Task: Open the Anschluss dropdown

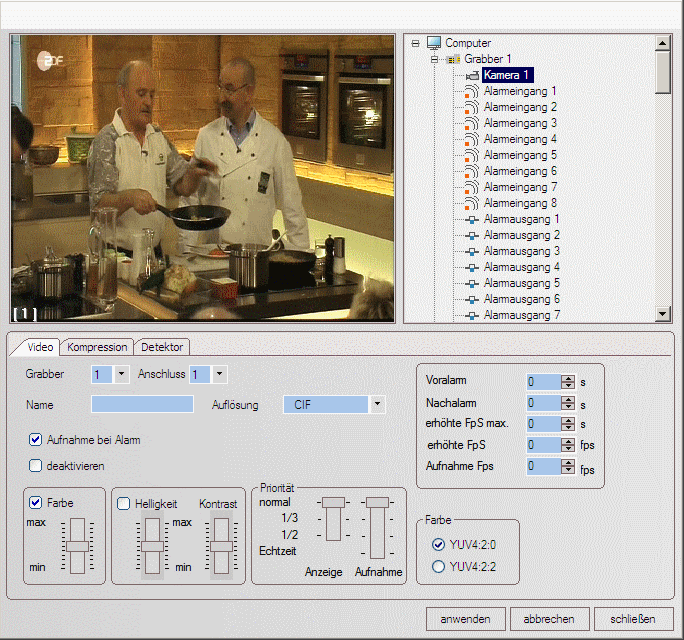Action: (x=219, y=374)
